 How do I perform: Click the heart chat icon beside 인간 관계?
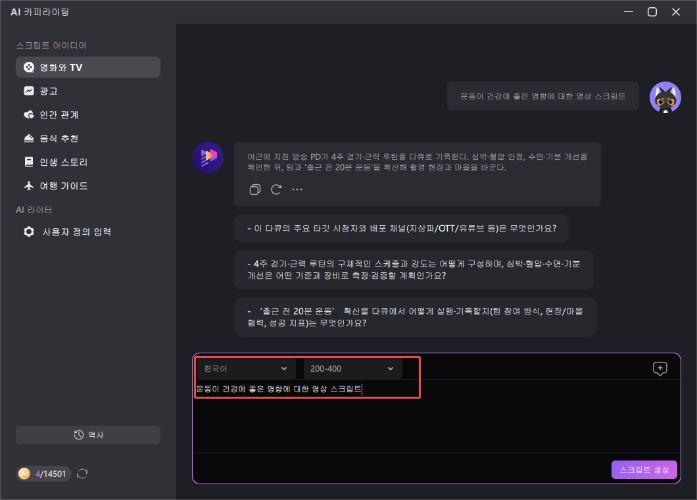[x=29, y=115]
